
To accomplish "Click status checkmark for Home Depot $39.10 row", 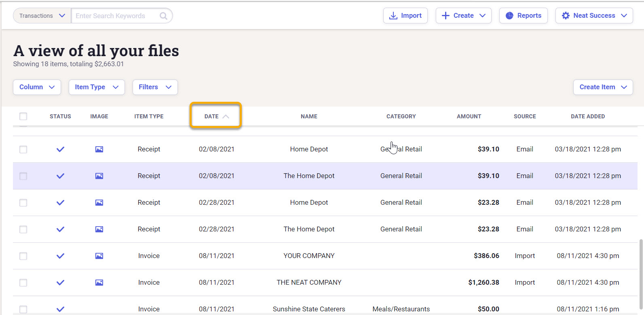I will click(60, 149).
